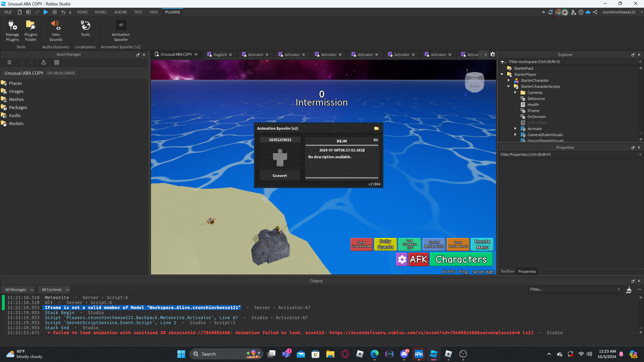Click the Convert button
Viewport: 644px width, 362px height.
tap(280, 176)
